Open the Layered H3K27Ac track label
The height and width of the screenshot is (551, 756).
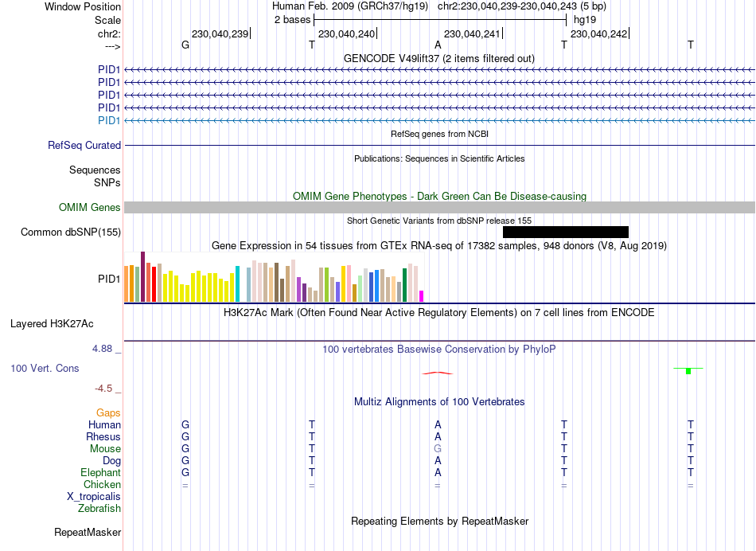point(52,324)
